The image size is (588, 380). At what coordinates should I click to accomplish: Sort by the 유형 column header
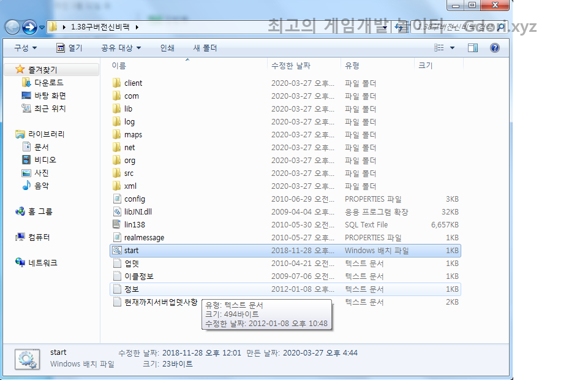(352, 66)
